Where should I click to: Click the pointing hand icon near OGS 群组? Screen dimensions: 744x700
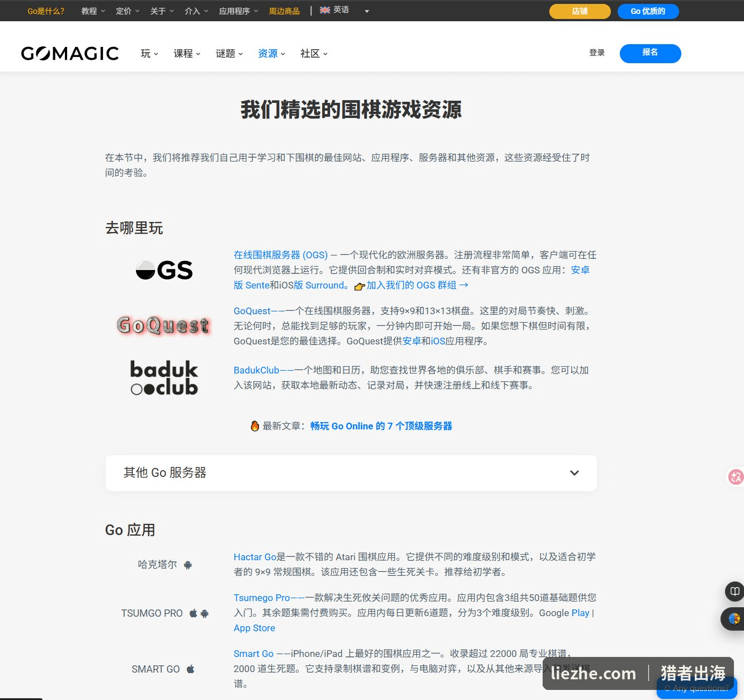coord(359,286)
